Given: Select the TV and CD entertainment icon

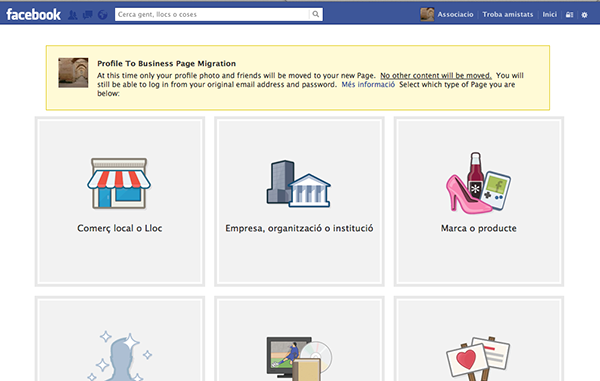Looking at the screenshot, I should (299, 358).
